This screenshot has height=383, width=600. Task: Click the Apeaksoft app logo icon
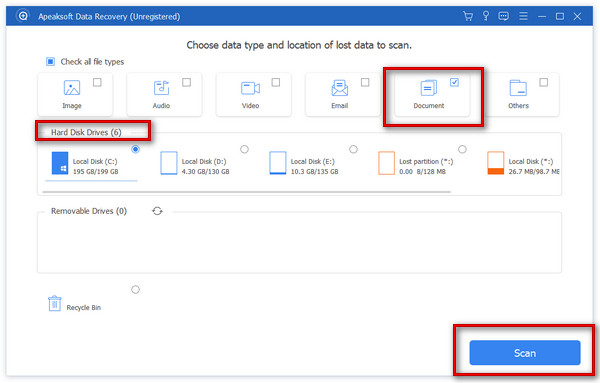click(x=23, y=16)
